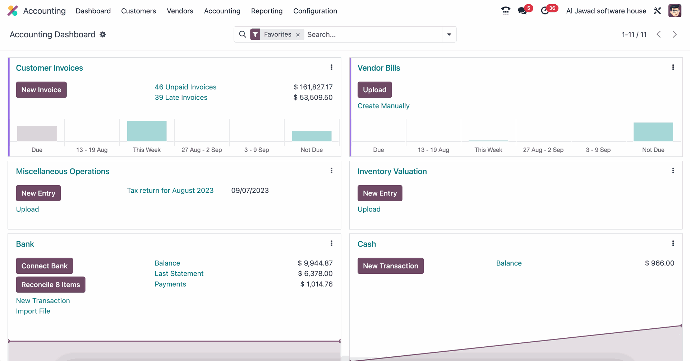Open Vendor Bills card three-dot menu

[673, 67]
